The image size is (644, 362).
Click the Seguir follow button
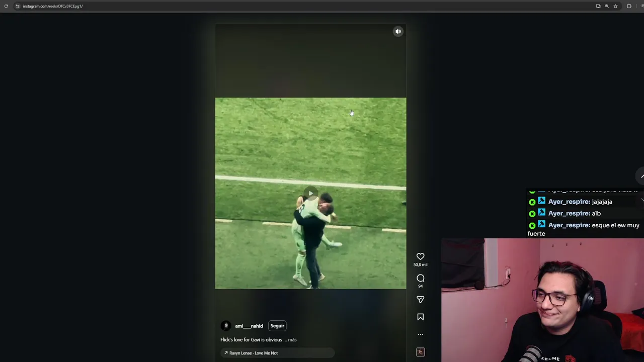(x=277, y=326)
